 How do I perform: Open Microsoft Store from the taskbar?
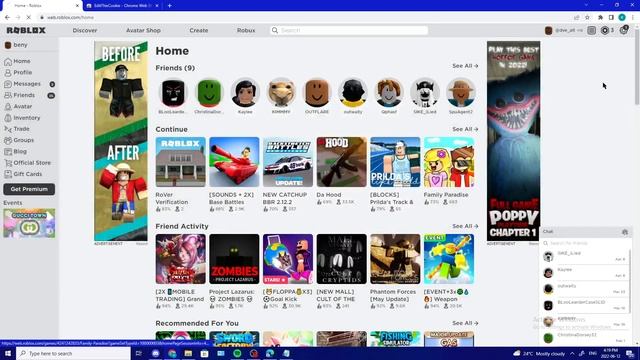click(x=204, y=353)
